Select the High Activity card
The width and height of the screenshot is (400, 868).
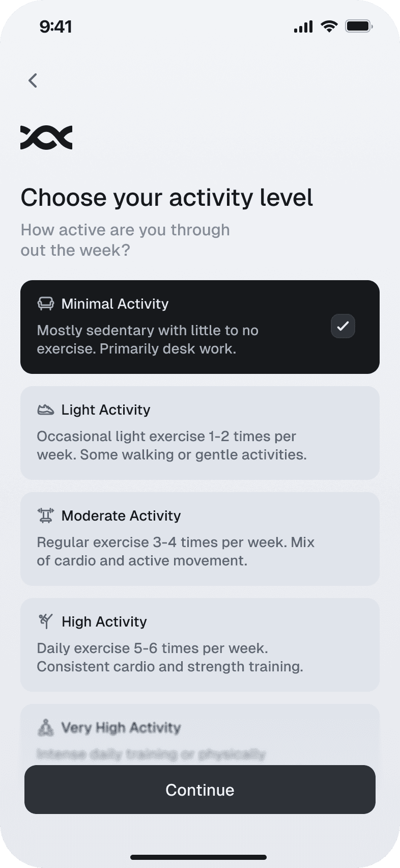(x=199, y=644)
